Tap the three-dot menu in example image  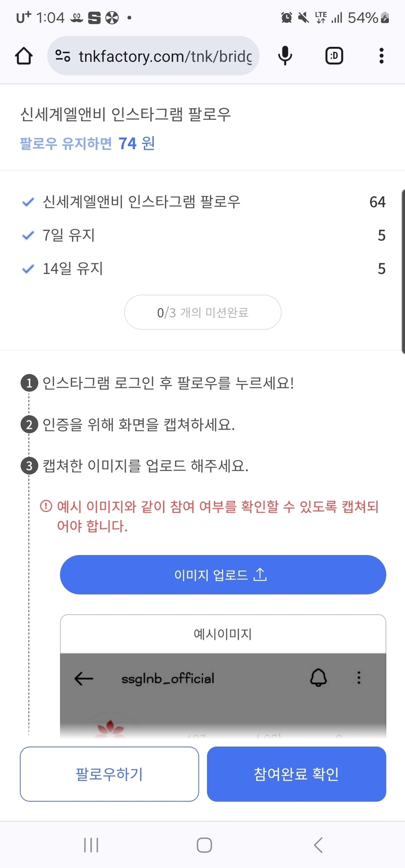pyautogui.click(x=359, y=677)
